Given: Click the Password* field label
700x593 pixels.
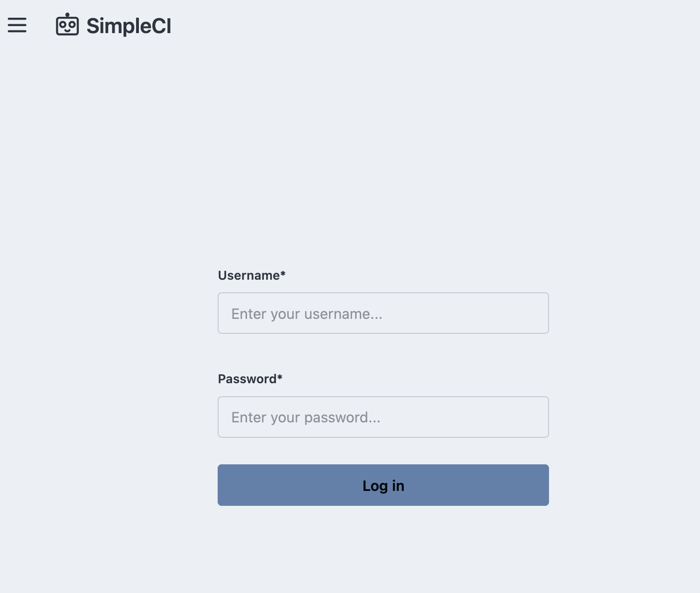Looking at the screenshot, I should [250, 379].
